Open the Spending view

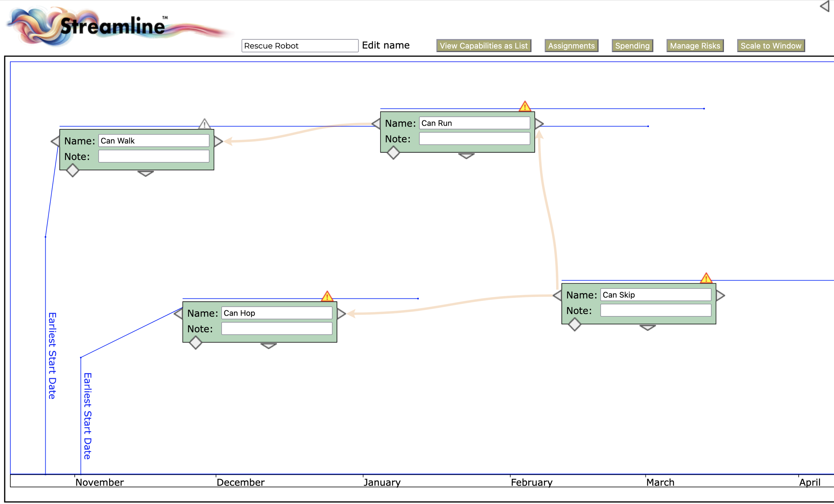[632, 46]
